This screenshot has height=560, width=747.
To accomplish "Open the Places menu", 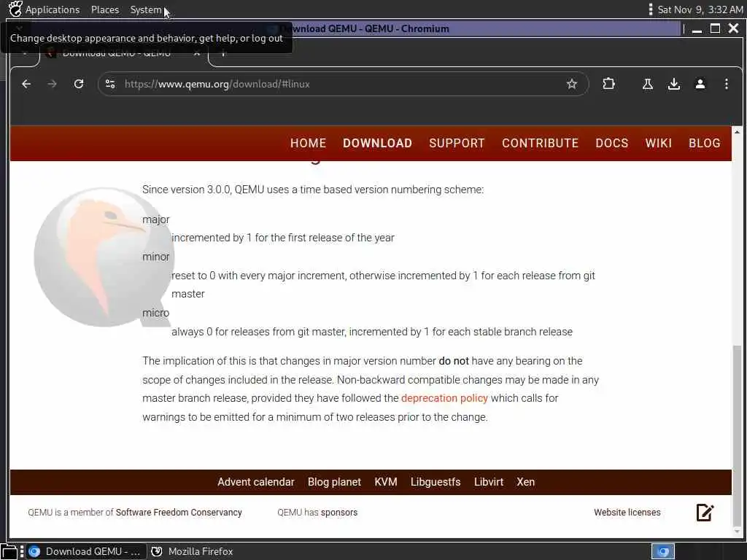I will pyautogui.click(x=105, y=9).
